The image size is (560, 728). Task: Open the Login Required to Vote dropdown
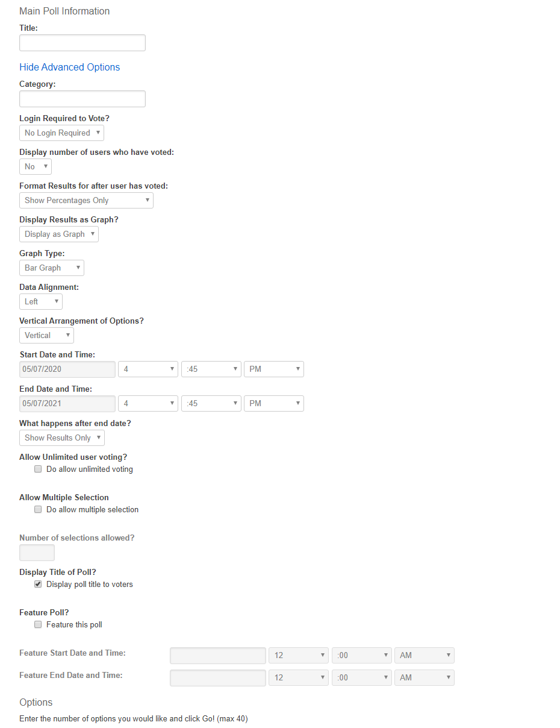pyautogui.click(x=61, y=133)
